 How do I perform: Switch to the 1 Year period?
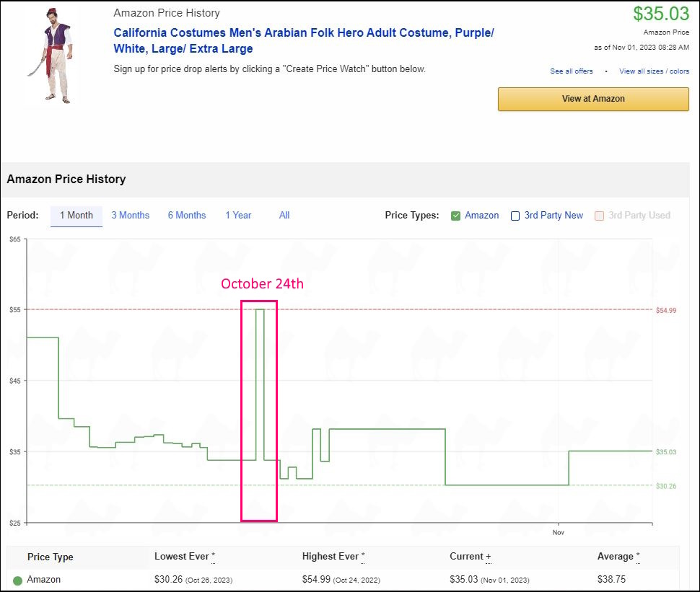(x=238, y=216)
